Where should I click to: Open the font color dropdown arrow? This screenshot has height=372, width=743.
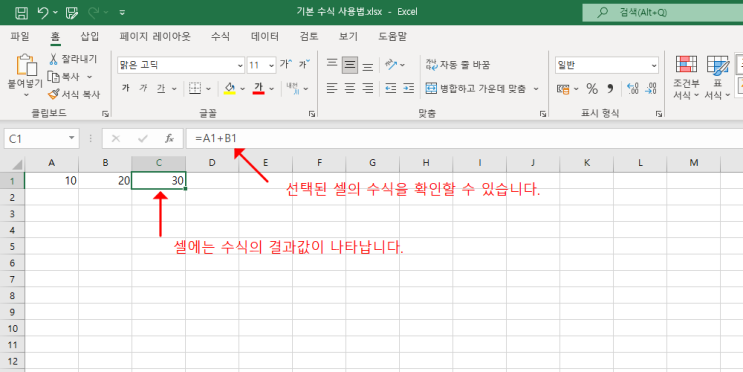[272, 89]
